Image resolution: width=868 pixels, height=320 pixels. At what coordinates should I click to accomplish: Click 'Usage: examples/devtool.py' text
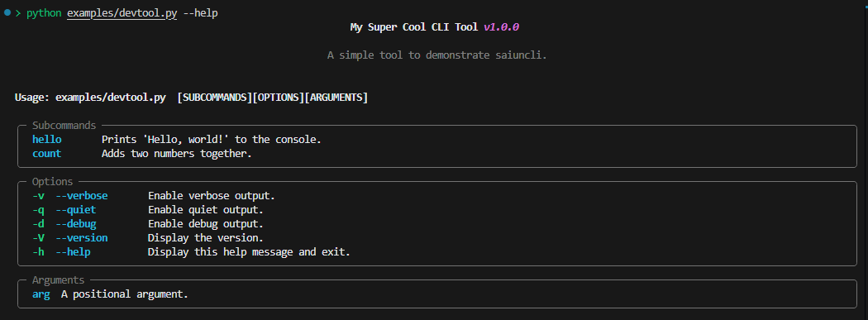(x=90, y=98)
